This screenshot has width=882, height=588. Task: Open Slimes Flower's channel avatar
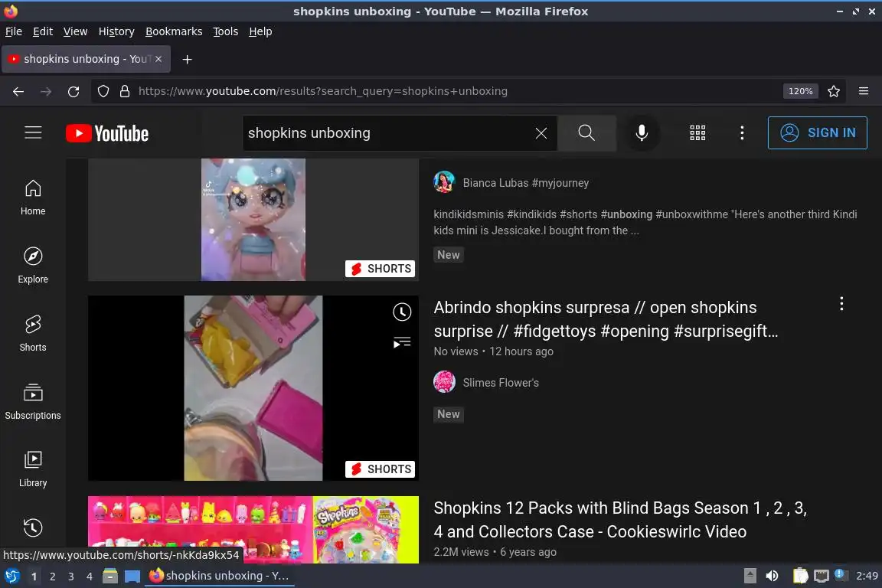(x=444, y=382)
